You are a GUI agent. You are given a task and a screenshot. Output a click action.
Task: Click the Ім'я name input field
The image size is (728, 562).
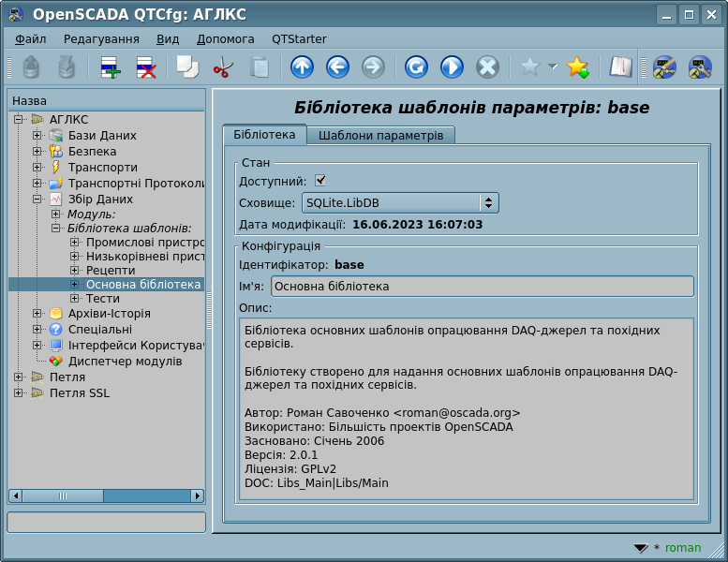click(482, 287)
